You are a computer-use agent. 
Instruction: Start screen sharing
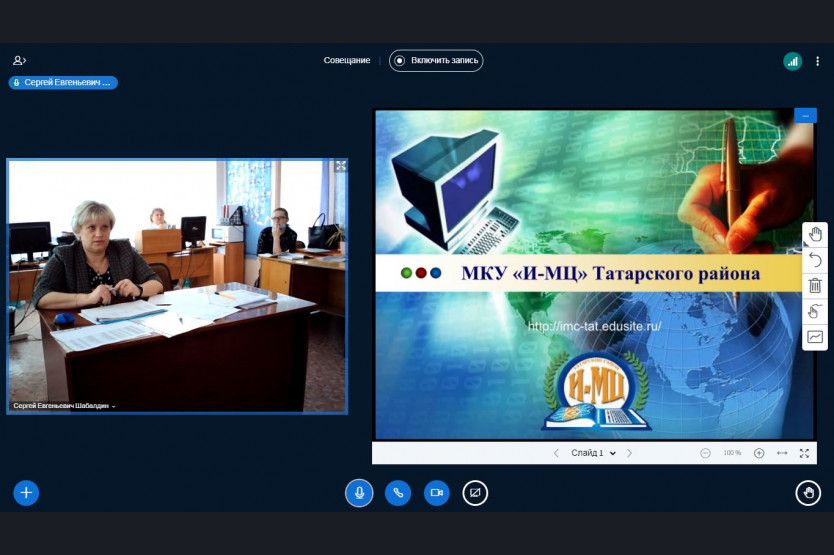click(x=475, y=493)
